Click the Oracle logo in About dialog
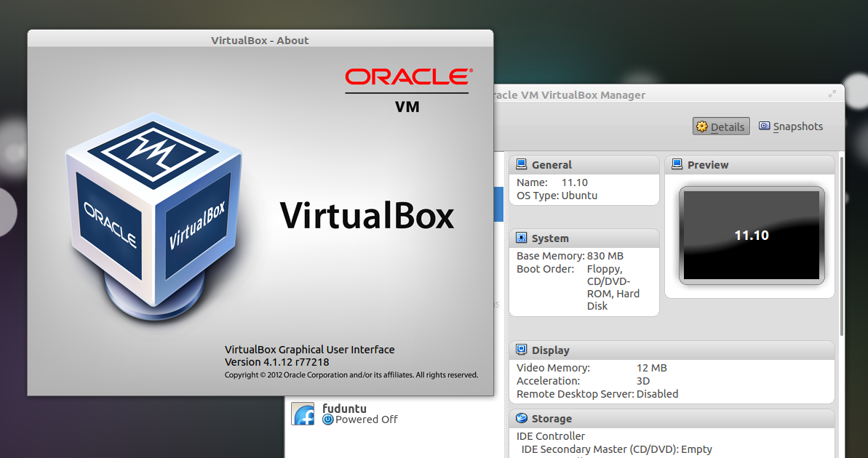 point(409,76)
